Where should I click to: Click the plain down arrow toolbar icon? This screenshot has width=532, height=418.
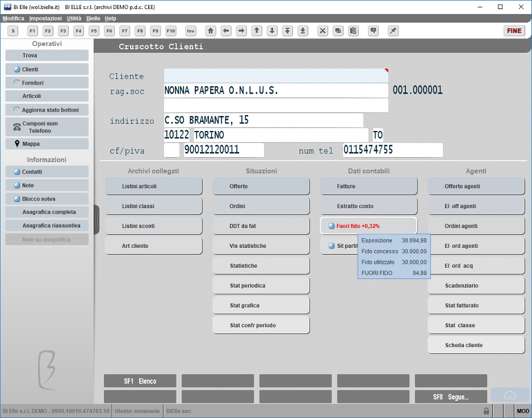tap(272, 31)
